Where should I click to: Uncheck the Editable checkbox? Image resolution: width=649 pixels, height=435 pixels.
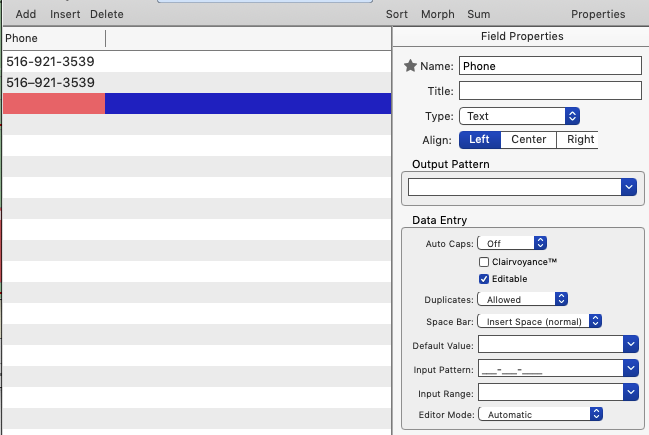point(484,279)
